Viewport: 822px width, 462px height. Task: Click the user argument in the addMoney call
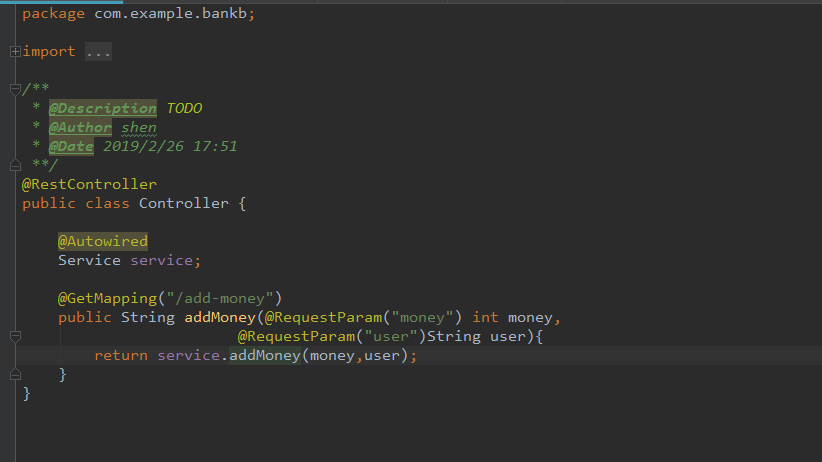(x=382, y=356)
